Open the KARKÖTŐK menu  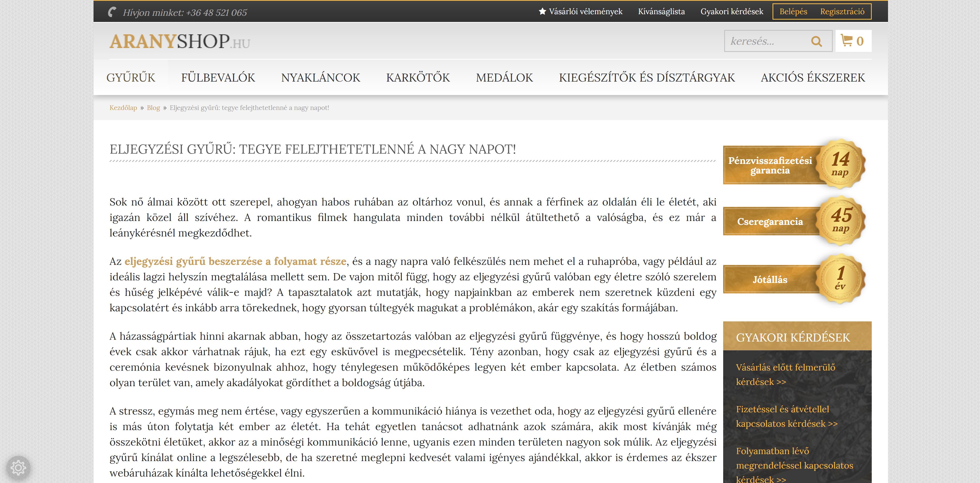418,77
